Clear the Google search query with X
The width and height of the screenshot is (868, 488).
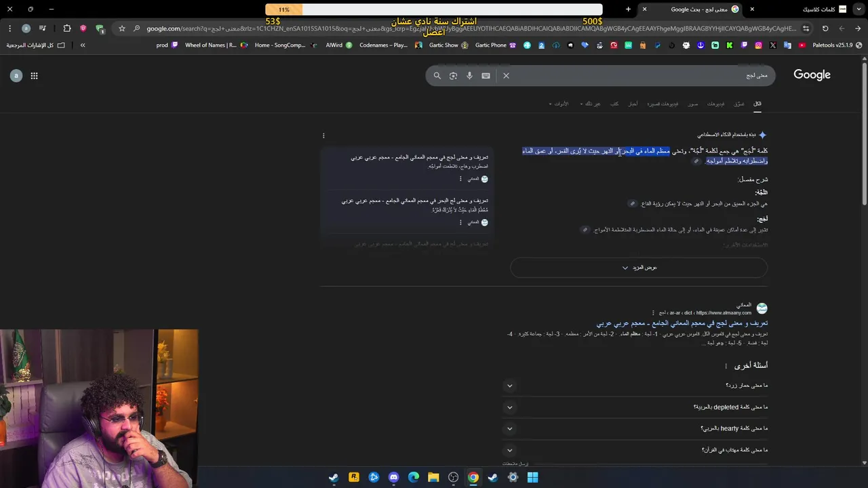point(506,76)
